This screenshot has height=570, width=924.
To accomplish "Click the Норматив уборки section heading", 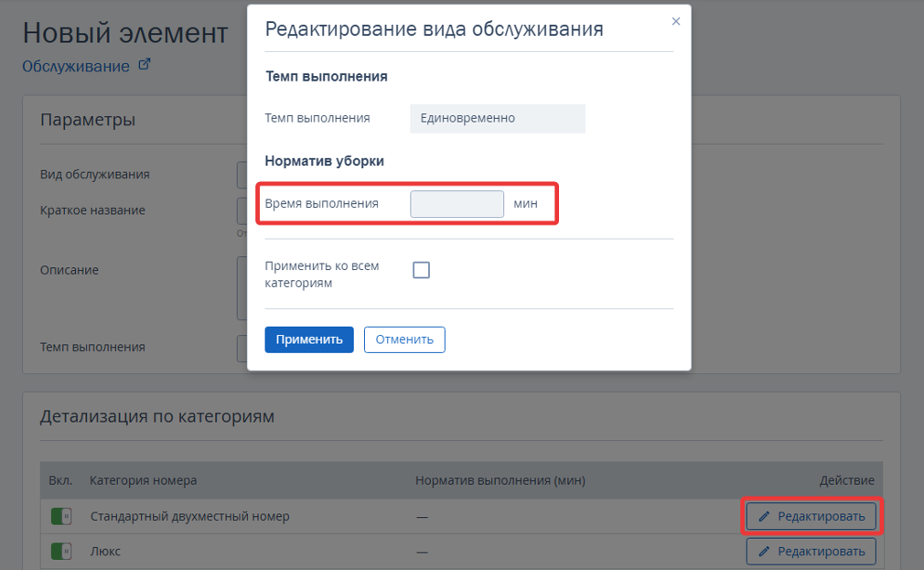I will click(x=324, y=161).
